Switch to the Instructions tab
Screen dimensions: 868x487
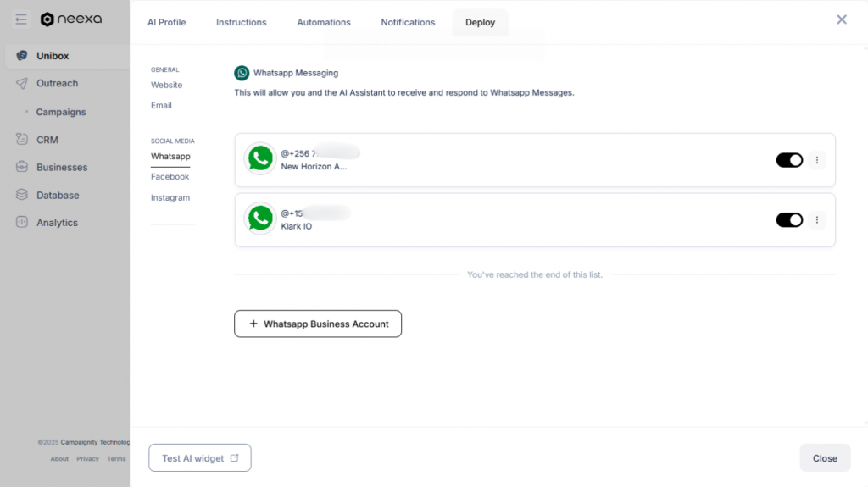(x=242, y=23)
